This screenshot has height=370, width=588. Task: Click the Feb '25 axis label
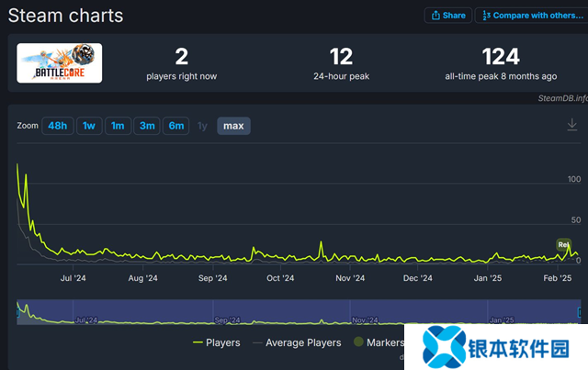point(558,278)
